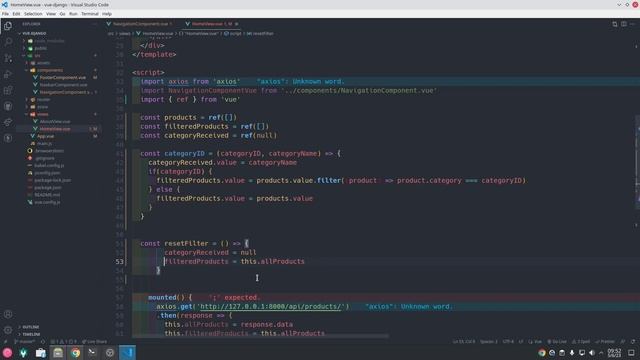Open the Terminal menu

point(90,13)
